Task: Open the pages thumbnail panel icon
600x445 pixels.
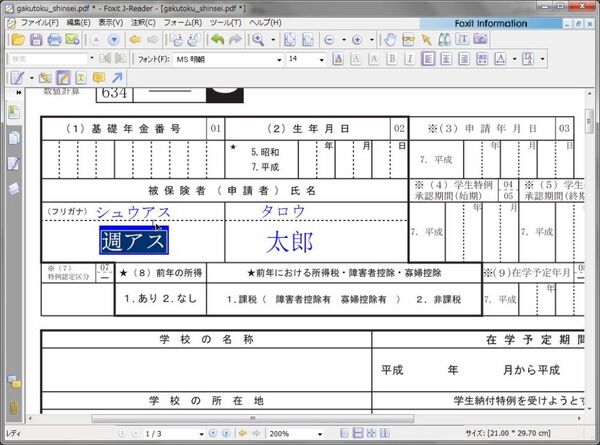Action: tap(14, 138)
